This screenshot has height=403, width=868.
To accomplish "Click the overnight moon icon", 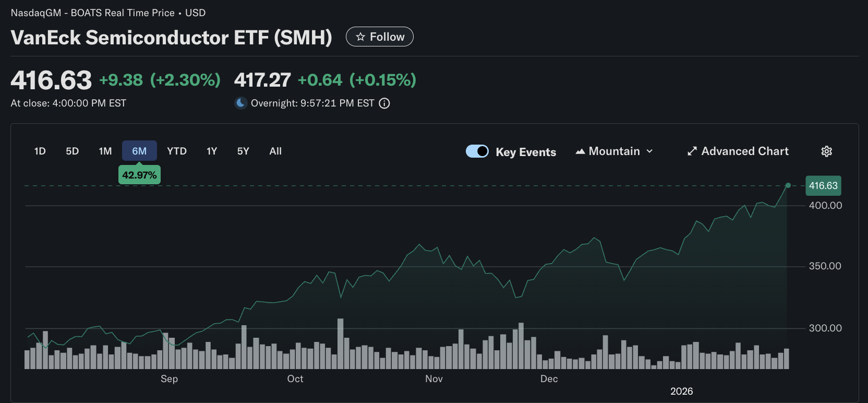I will click(x=240, y=103).
